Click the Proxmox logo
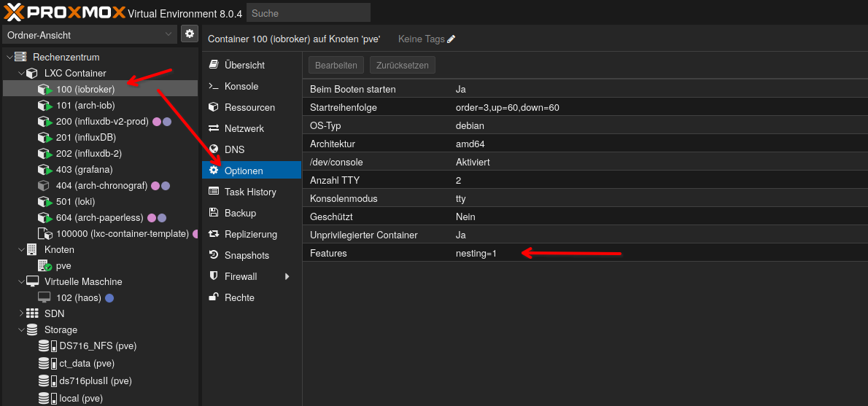 point(65,12)
